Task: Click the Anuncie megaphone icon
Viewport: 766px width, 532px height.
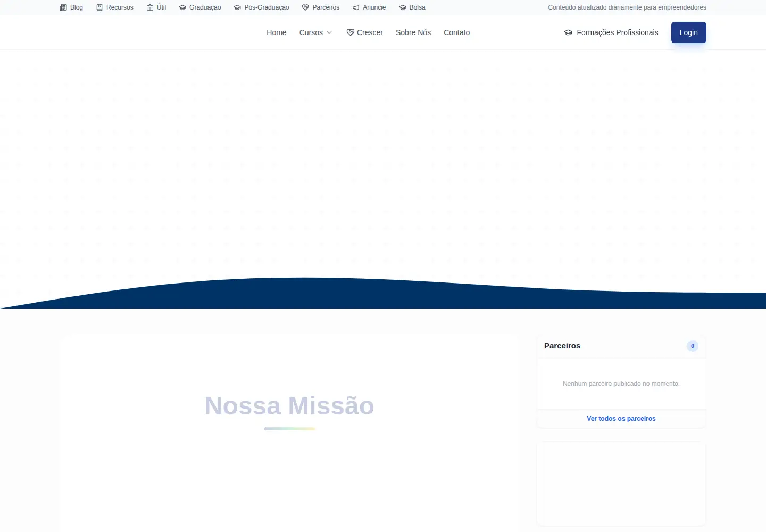Action: tap(356, 7)
